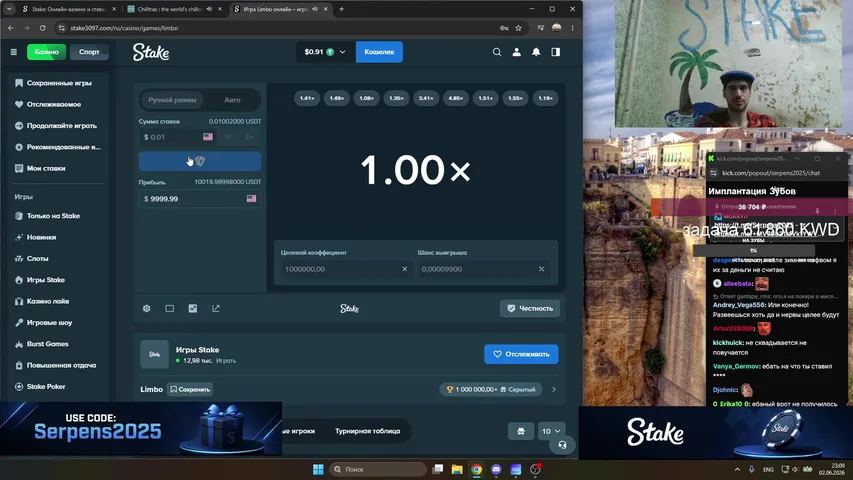Open File Explorer from the taskbar
This screenshot has width=853, height=480.
tap(457, 469)
